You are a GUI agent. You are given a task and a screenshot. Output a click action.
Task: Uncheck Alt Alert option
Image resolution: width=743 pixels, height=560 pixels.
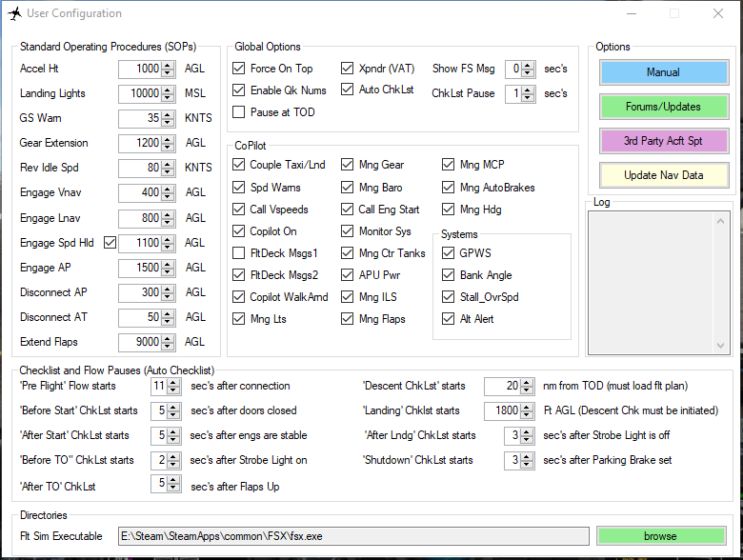coord(449,319)
